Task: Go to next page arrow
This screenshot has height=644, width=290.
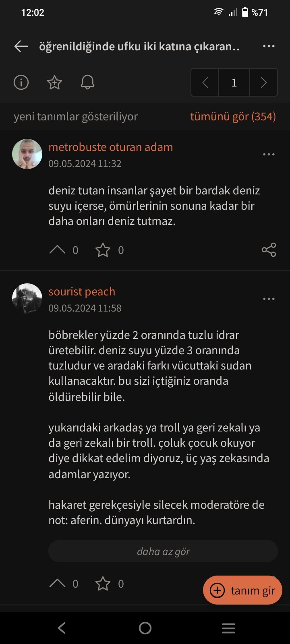Action: pyautogui.click(x=264, y=83)
